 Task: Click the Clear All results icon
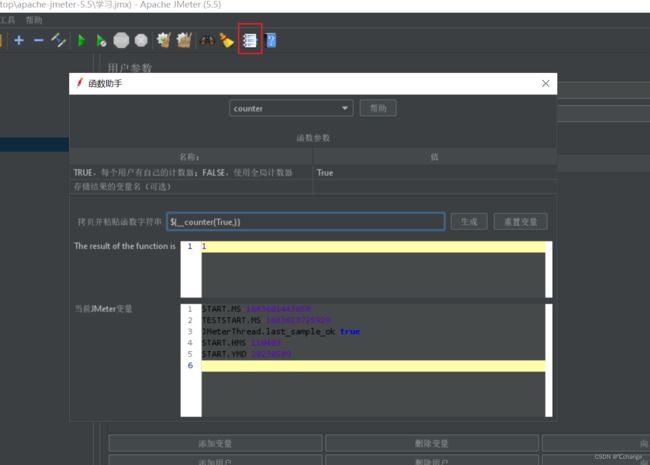184,40
